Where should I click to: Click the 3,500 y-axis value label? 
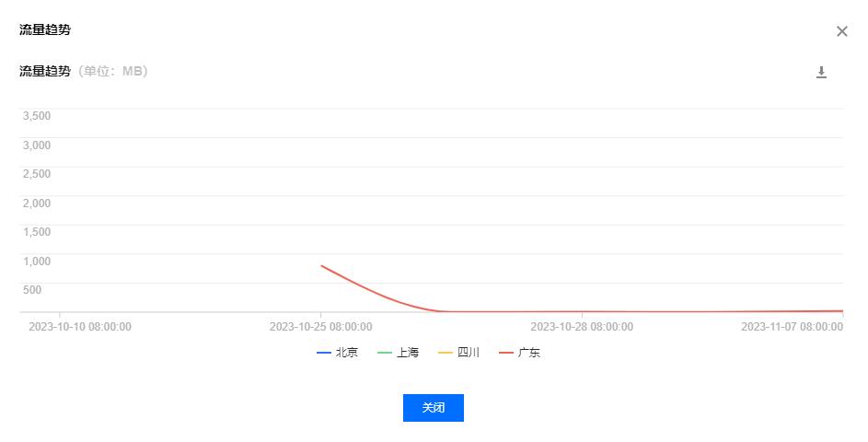pyautogui.click(x=36, y=116)
